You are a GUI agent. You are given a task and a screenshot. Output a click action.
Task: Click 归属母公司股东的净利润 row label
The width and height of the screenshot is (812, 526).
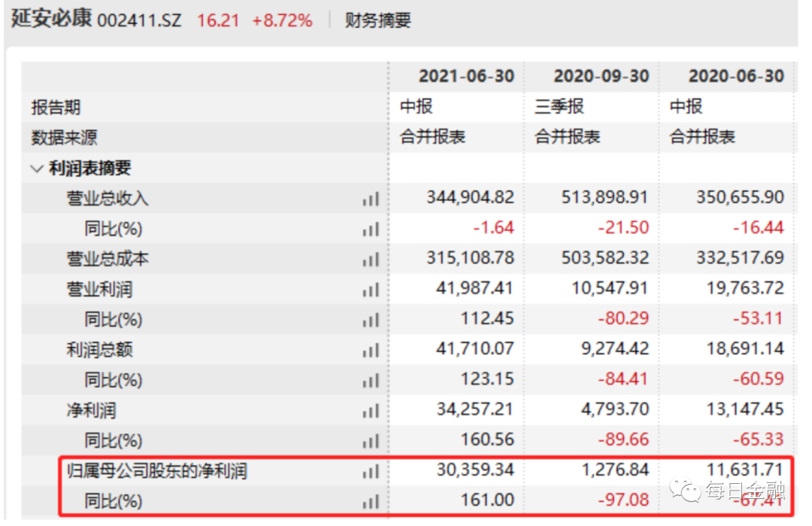click(157, 471)
